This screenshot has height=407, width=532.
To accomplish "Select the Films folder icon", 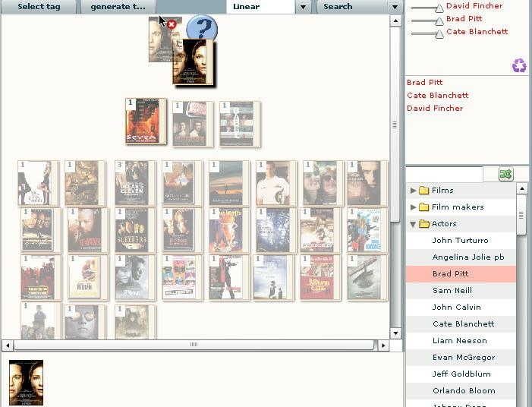I will [x=423, y=190].
